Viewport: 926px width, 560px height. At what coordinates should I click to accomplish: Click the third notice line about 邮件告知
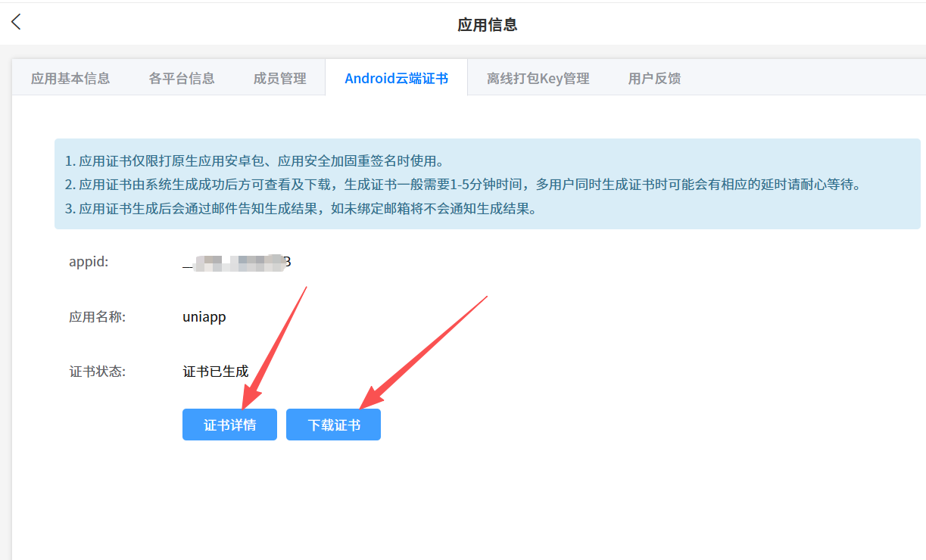click(x=301, y=209)
